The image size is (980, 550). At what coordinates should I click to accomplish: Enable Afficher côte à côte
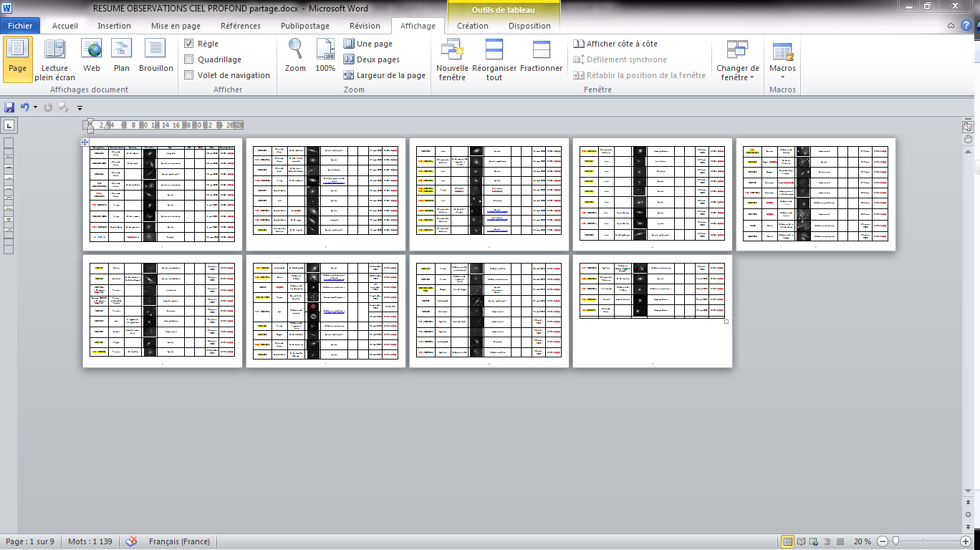615,44
